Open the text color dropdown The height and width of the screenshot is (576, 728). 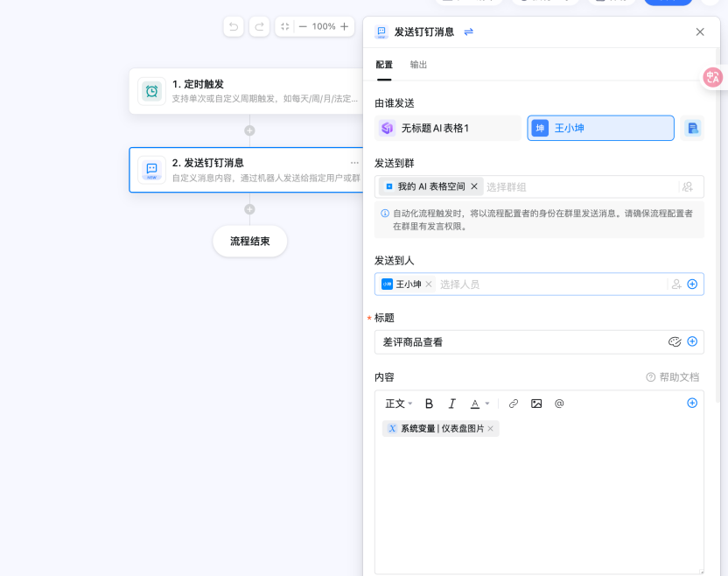click(x=479, y=404)
